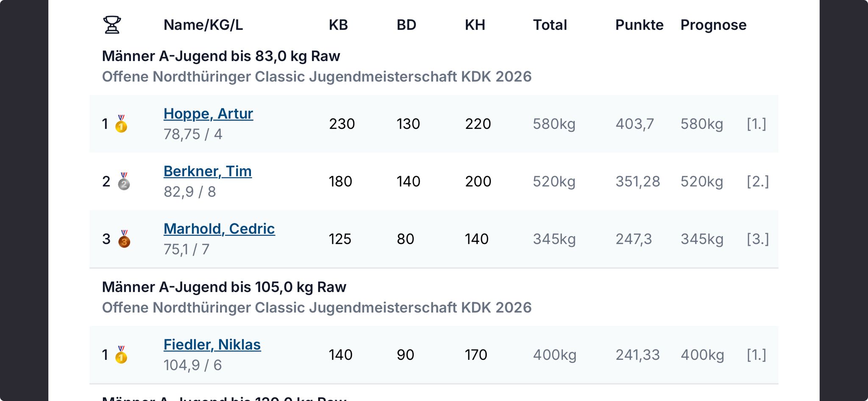Open Hoppe, Artur athlete profile link

(x=208, y=114)
